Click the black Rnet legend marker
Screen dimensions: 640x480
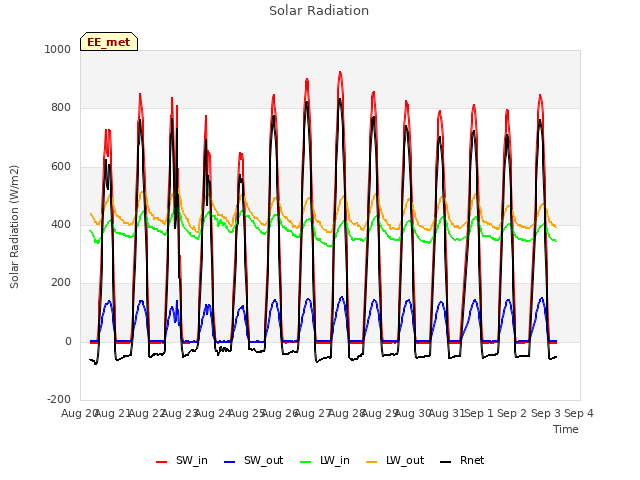(446, 462)
